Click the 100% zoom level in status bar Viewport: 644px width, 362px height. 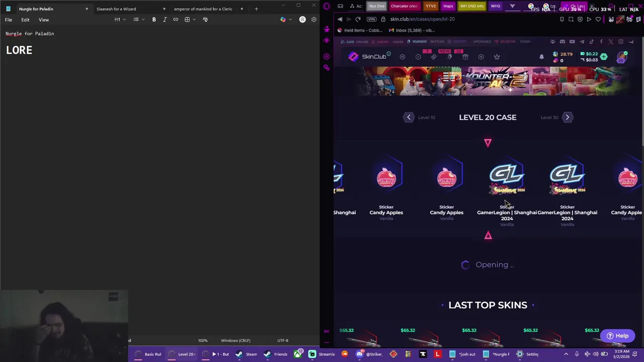tap(203, 340)
